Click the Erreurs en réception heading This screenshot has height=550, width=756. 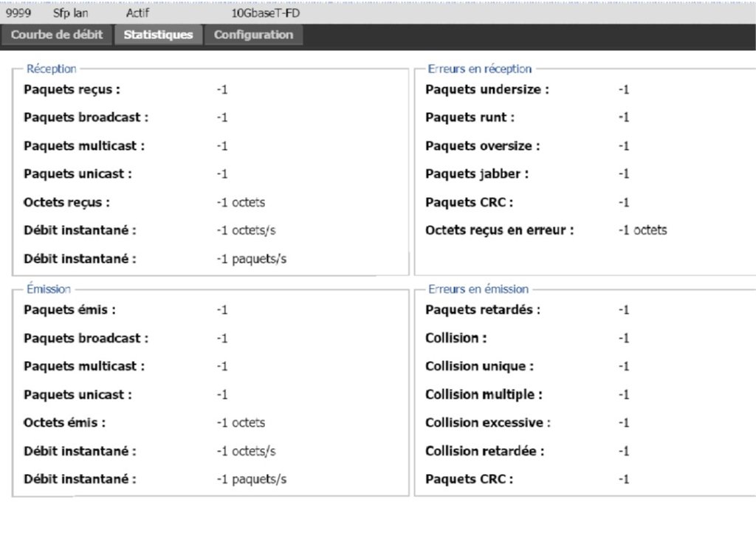click(x=479, y=69)
